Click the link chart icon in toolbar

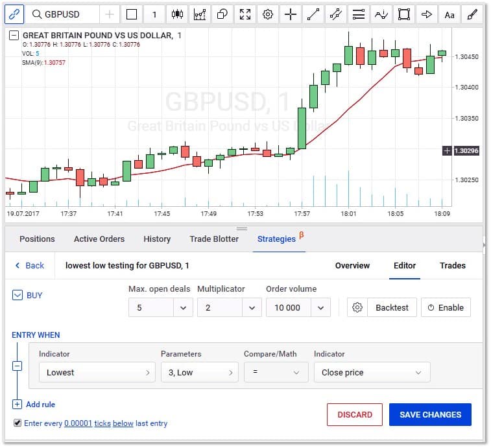coord(14,14)
